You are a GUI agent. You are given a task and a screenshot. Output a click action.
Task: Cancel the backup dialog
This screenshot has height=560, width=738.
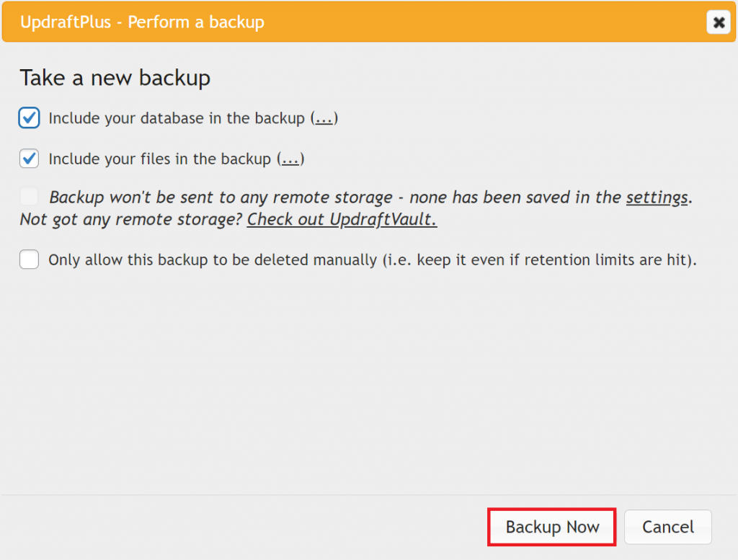coord(667,527)
